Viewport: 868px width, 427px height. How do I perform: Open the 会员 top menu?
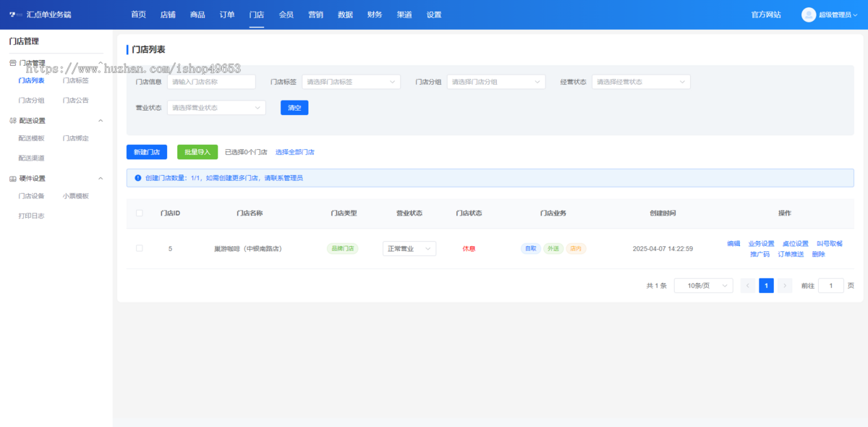pos(286,14)
